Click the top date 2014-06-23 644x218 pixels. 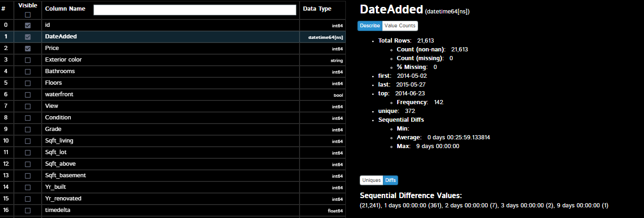(410, 93)
